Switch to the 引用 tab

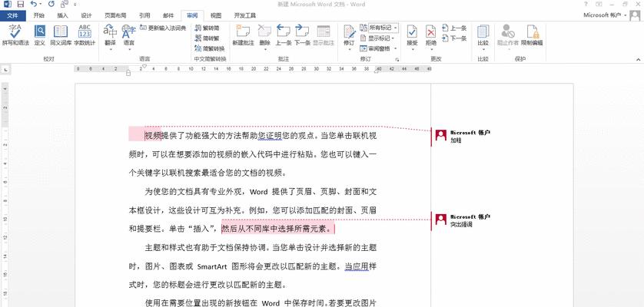pos(144,15)
